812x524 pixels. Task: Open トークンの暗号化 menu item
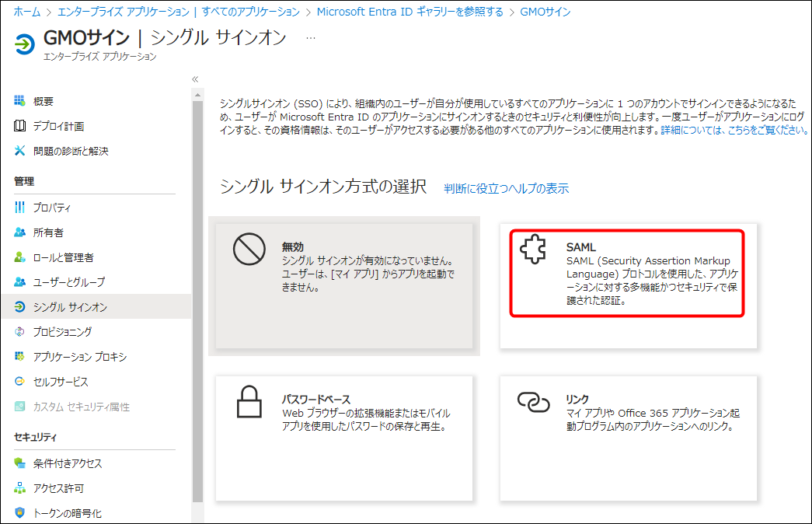pyautogui.click(x=68, y=513)
